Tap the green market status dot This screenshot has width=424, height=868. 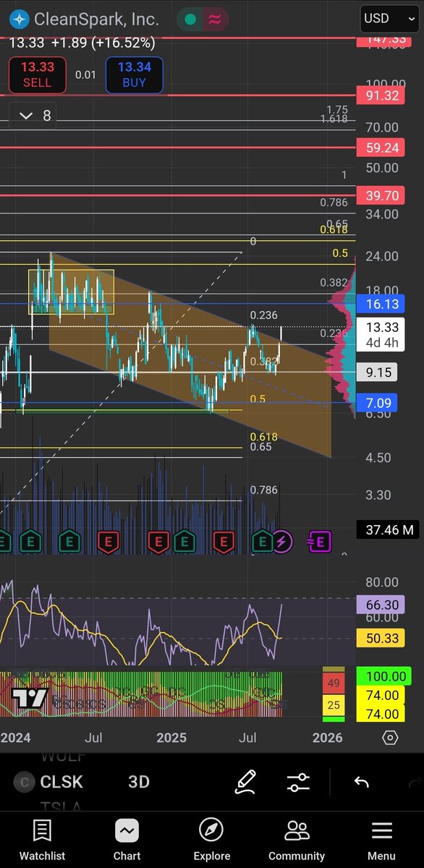pyautogui.click(x=190, y=20)
